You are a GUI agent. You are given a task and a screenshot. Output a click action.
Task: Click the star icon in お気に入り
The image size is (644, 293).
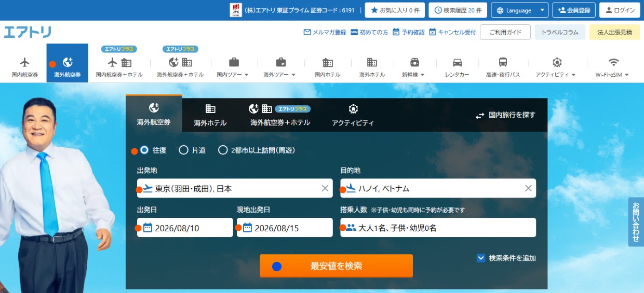click(374, 10)
